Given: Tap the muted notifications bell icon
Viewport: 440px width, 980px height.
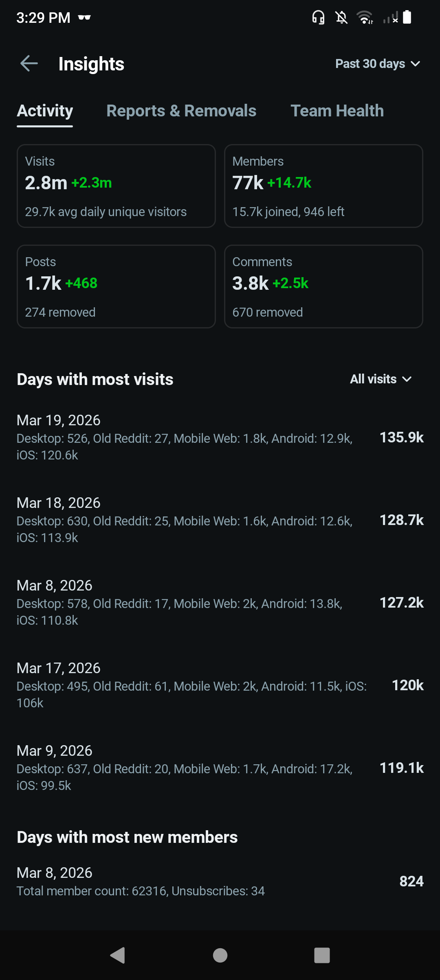Looking at the screenshot, I should (341, 17).
